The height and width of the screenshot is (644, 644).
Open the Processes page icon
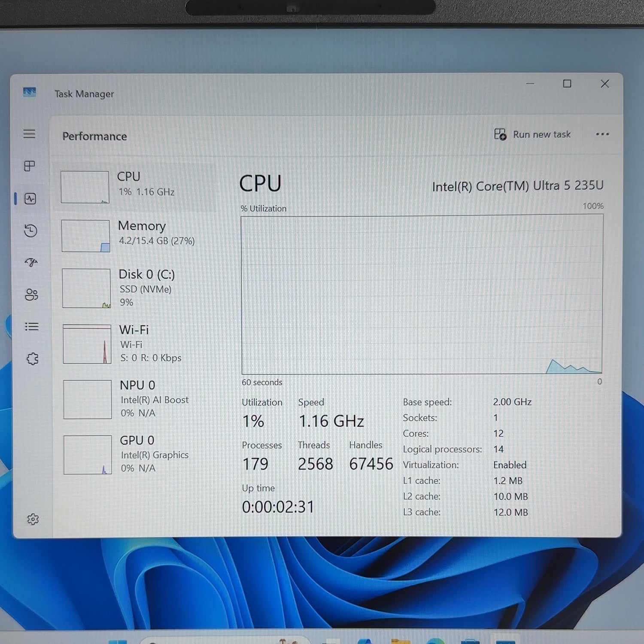coord(30,166)
